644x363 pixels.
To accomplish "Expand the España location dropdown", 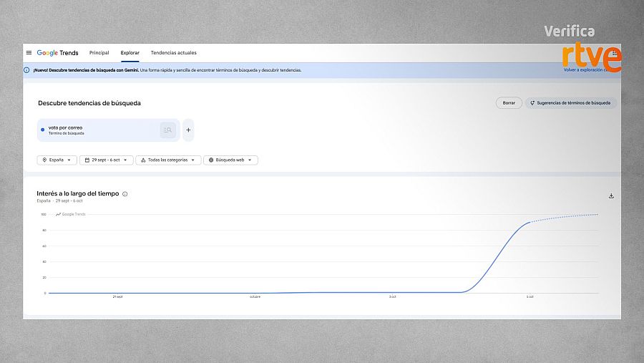I will click(57, 160).
